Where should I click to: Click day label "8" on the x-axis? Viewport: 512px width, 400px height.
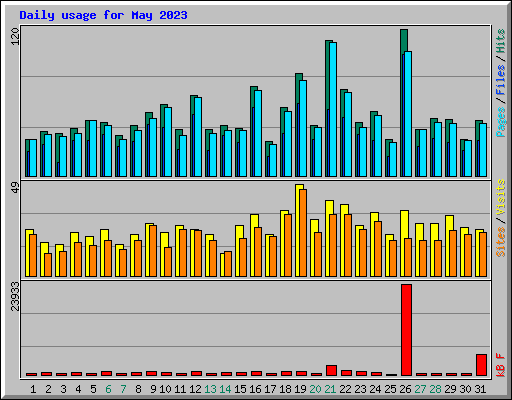click(138, 389)
